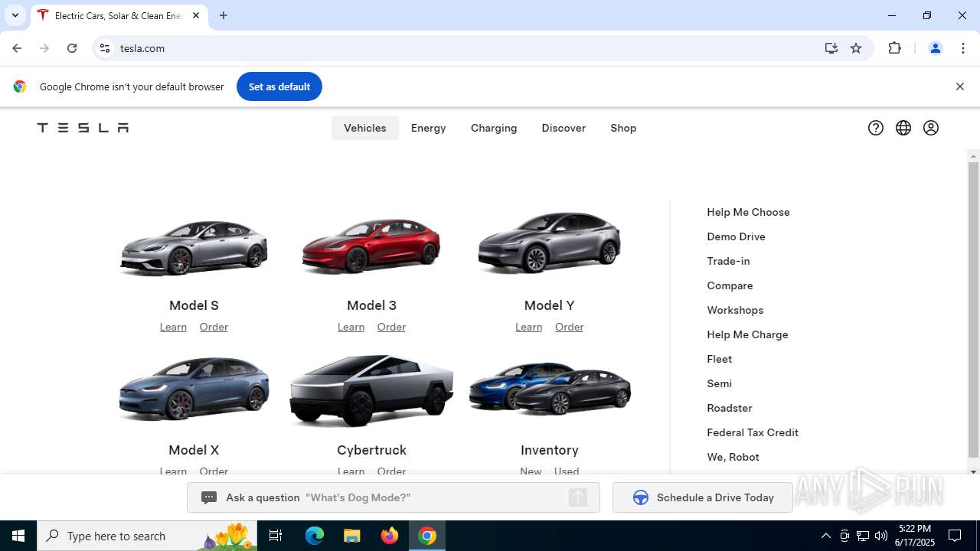The image size is (980, 551).
Task: Click the send arrow in the question box
Action: click(x=578, y=497)
